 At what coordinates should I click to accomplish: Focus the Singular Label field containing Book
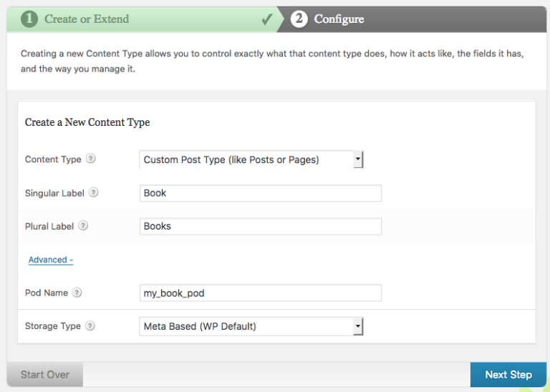261,193
